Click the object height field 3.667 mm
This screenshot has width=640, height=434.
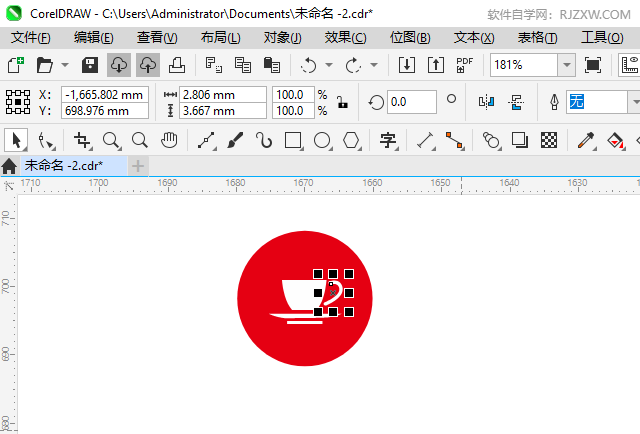click(x=223, y=111)
